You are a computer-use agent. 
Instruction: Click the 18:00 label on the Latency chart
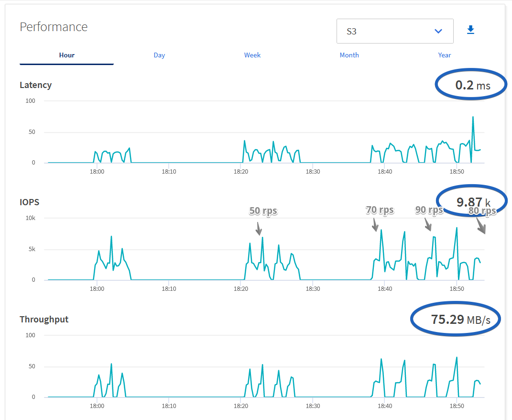point(97,172)
